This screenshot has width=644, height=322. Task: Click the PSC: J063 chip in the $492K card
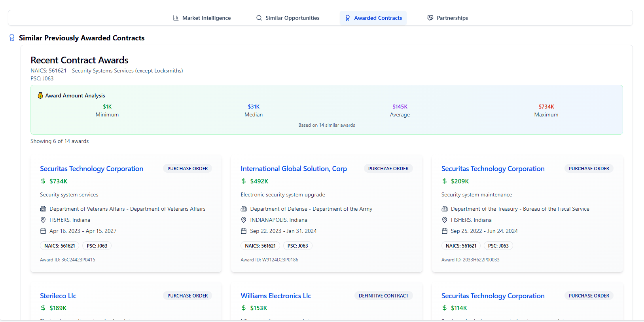(x=298, y=246)
